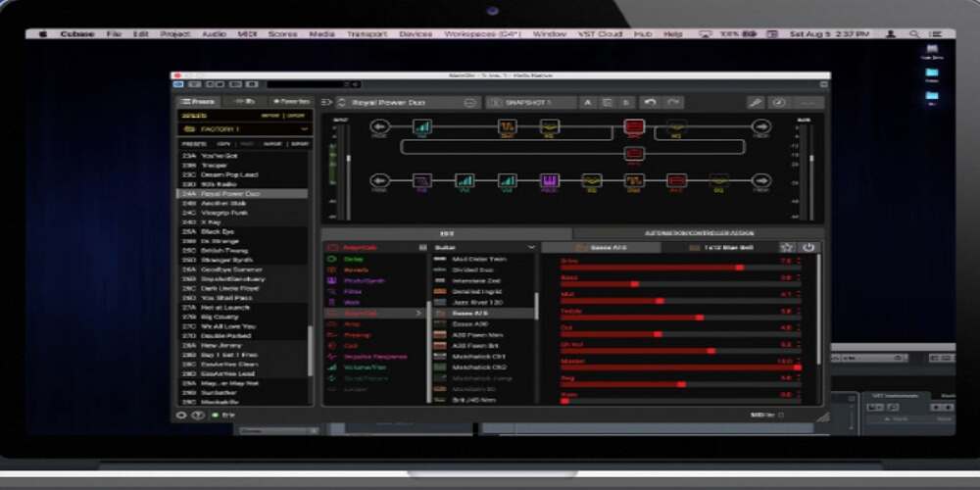
Task: Click setlist Export link
Action: [296, 116]
